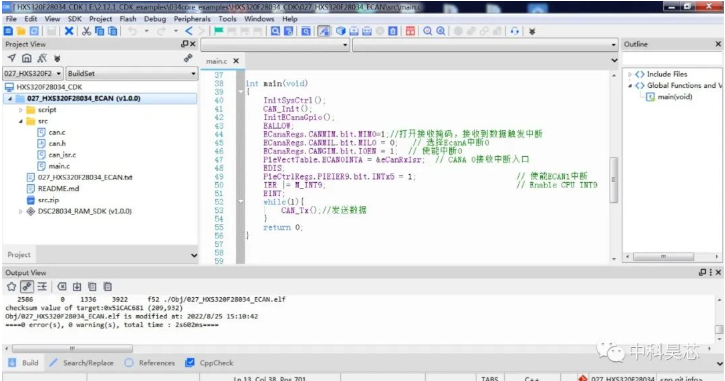Click the Outline horizontal scrollbar
Viewport: 725px width, 381px height.
point(663,257)
